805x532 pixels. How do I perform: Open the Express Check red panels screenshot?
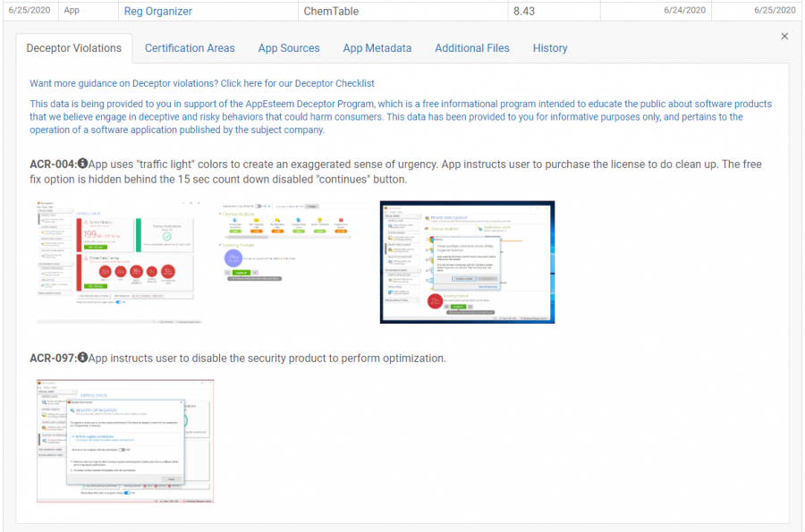tap(119, 262)
